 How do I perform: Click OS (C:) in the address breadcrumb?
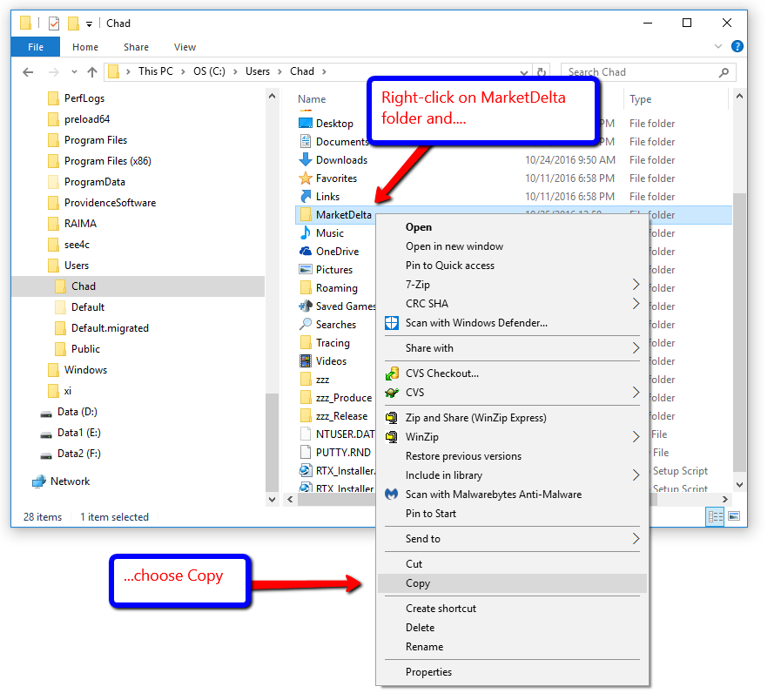point(209,71)
